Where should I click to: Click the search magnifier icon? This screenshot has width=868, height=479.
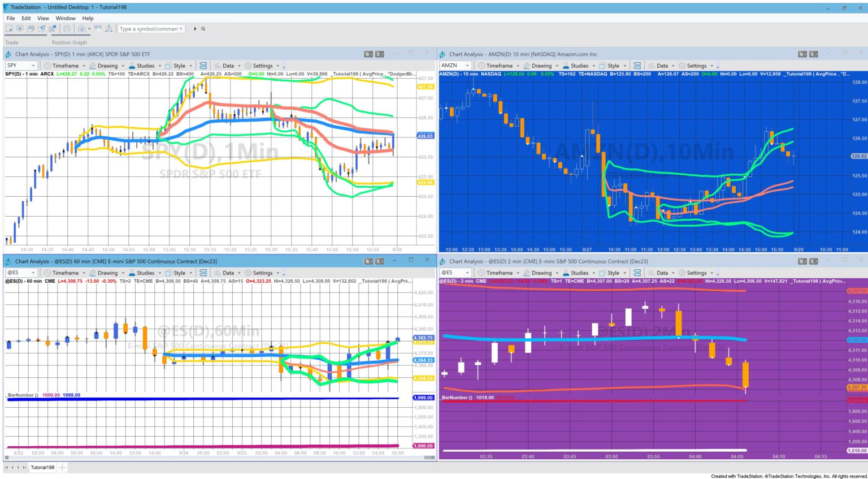coord(203,29)
